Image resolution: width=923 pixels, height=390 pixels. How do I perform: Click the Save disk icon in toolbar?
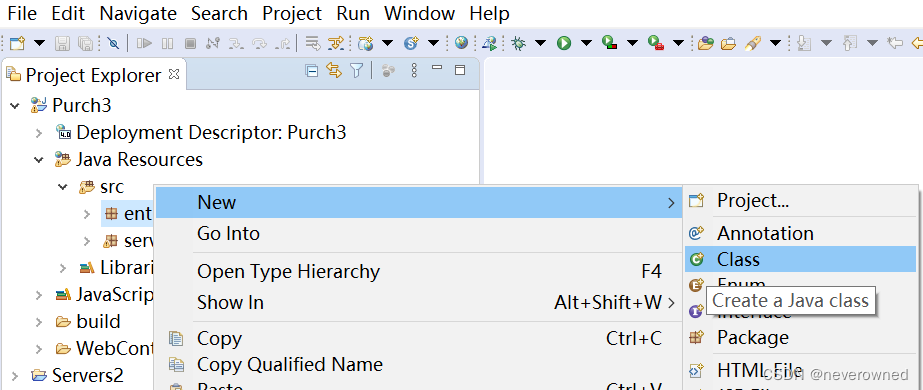click(62, 43)
